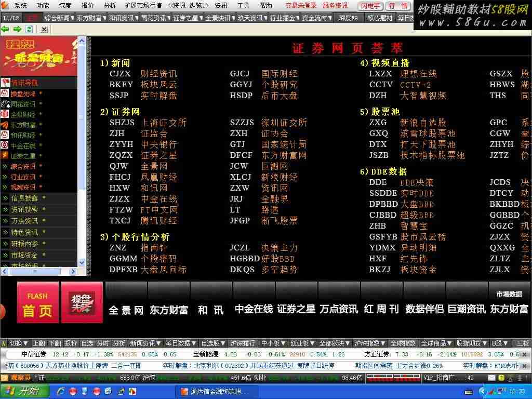Click the keyboard icon in system tray
This screenshot has height=399, width=532.
click(469, 392)
